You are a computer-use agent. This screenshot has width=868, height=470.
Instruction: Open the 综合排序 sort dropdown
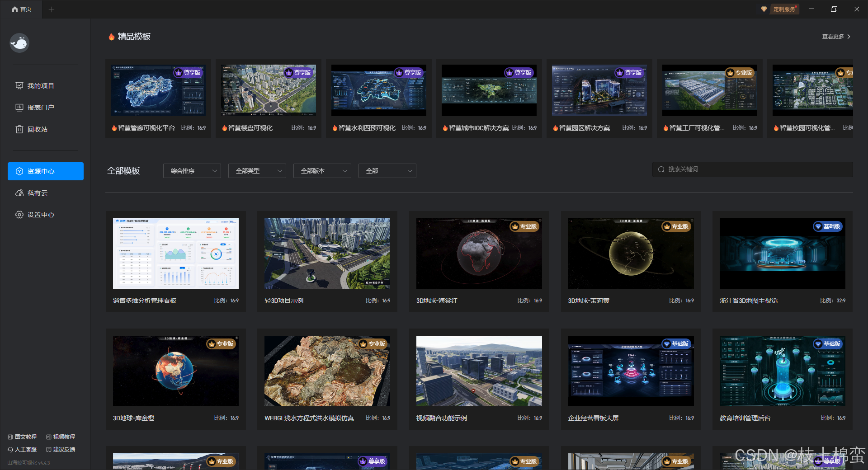(x=192, y=171)
